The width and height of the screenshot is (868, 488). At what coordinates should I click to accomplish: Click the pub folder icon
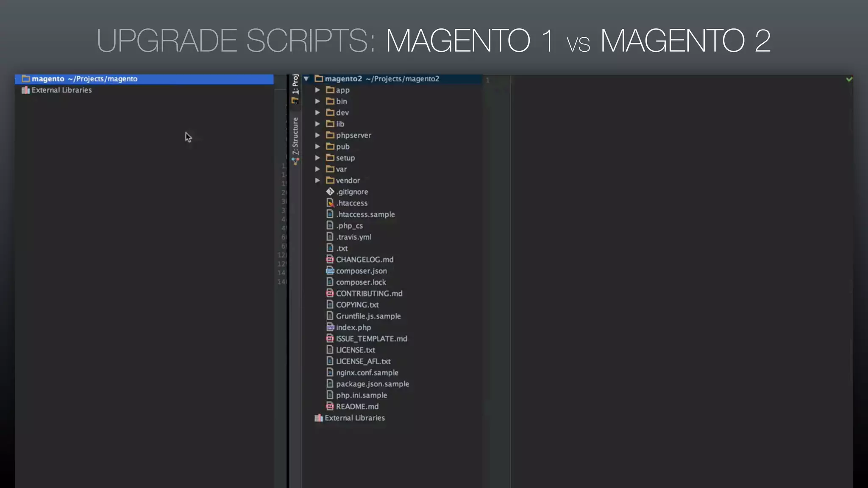pos(330,147)
